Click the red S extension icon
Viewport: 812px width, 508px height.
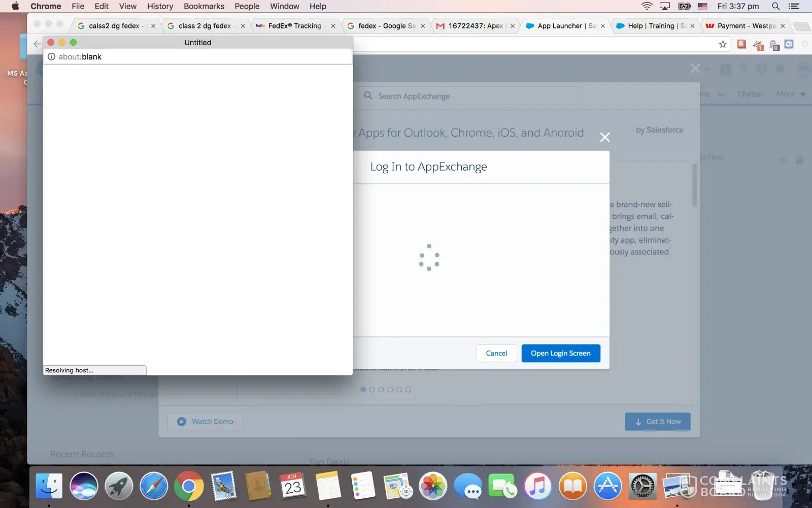click(741, 44)
